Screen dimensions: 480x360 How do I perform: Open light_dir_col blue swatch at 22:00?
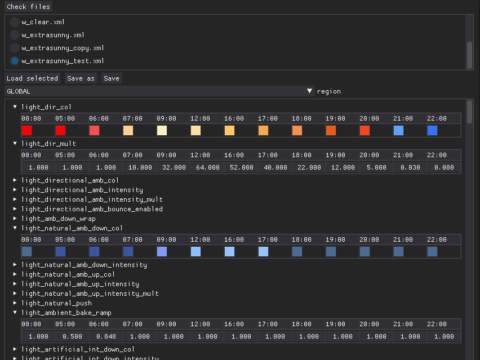[x=432, y=130]
